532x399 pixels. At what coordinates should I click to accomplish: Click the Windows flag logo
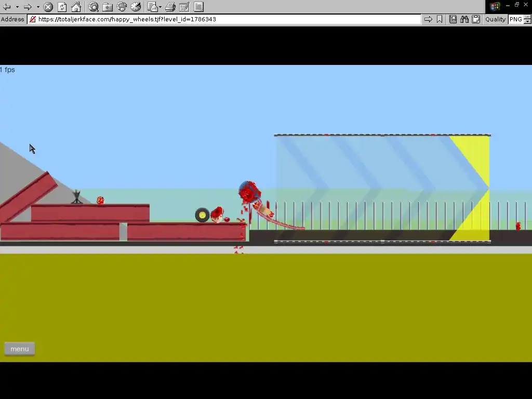[495, 6]
